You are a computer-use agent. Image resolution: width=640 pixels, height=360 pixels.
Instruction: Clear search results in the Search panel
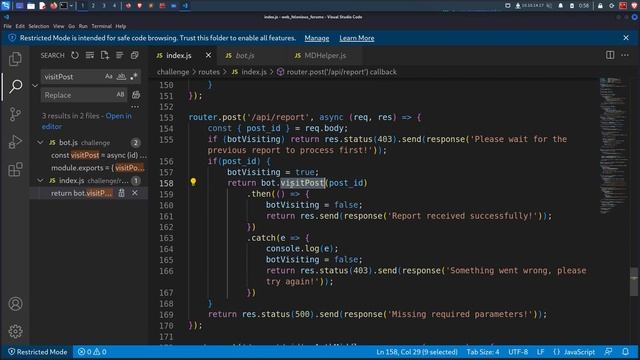coord(89,55)
